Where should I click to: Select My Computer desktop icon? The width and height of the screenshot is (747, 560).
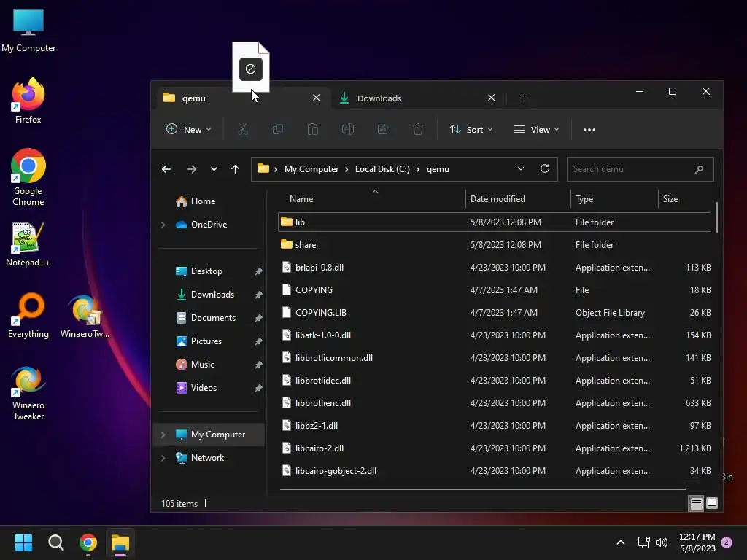28,30
